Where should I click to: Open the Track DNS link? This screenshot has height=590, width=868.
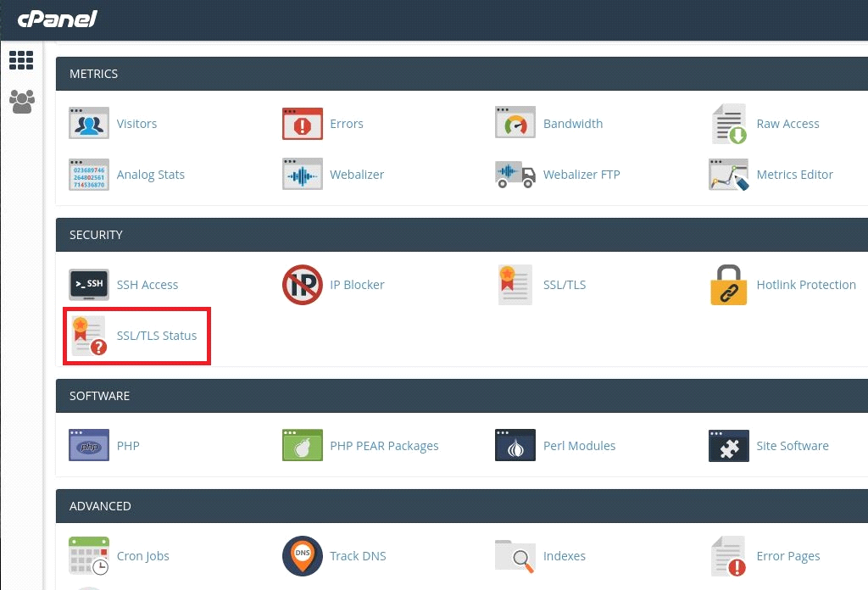358,556
